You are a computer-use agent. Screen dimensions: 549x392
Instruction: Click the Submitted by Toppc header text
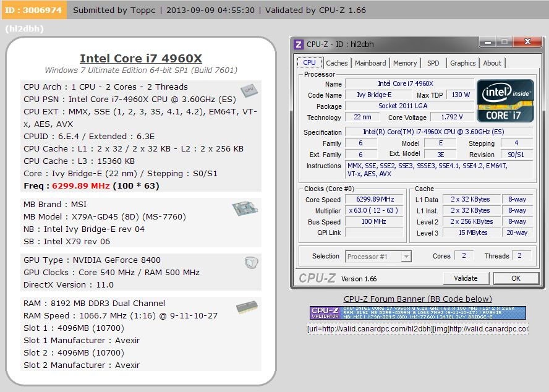114,10
